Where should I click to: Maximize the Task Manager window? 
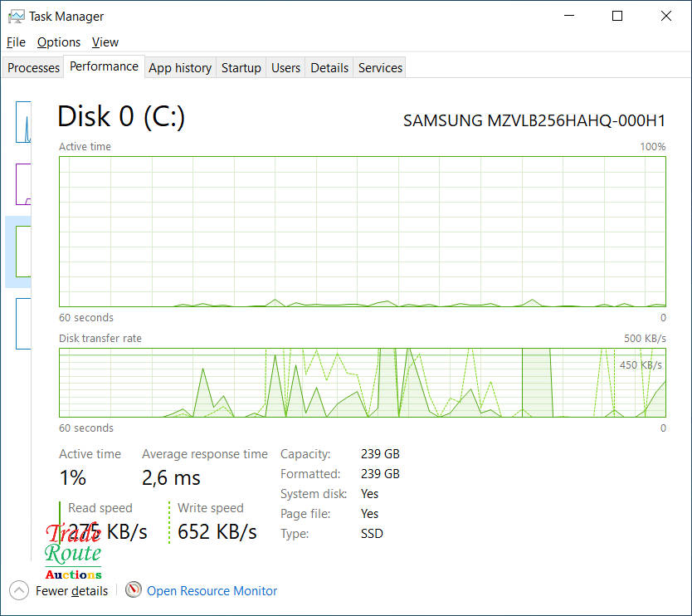[x=617, y=16]
